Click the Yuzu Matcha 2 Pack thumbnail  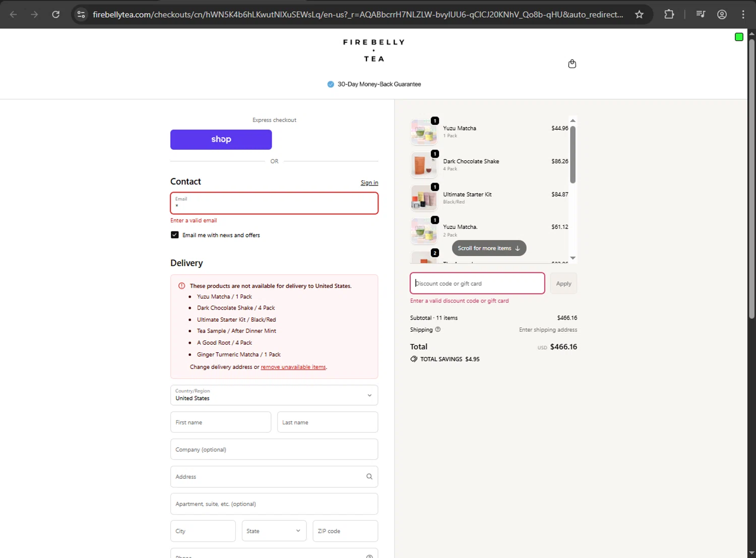424,231
